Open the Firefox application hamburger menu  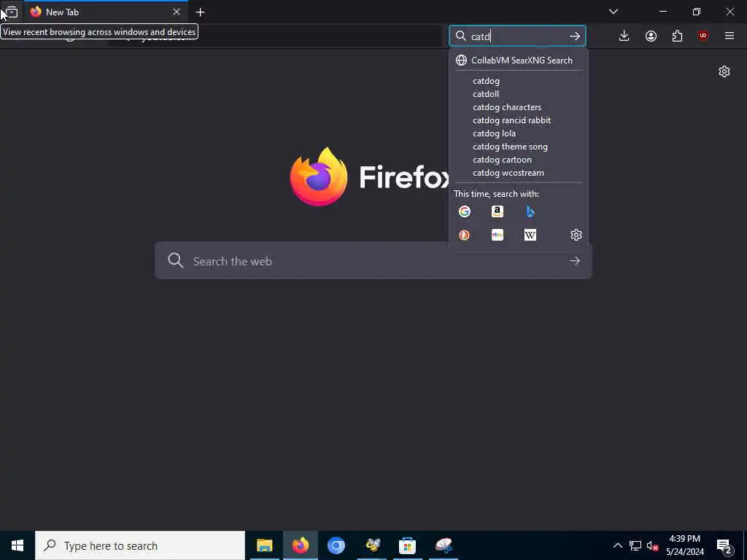pyautogui.click(x=729, y=36)
